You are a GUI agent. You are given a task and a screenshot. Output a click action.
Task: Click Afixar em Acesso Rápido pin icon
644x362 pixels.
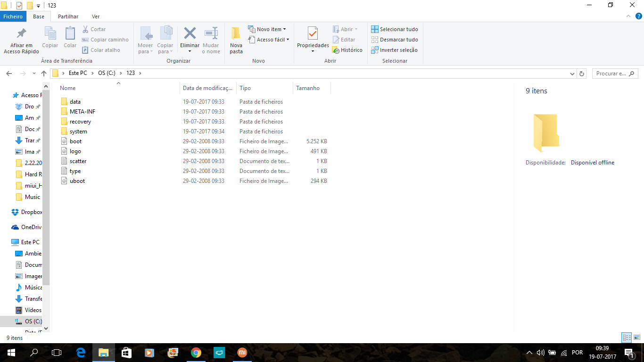point(21,34)
